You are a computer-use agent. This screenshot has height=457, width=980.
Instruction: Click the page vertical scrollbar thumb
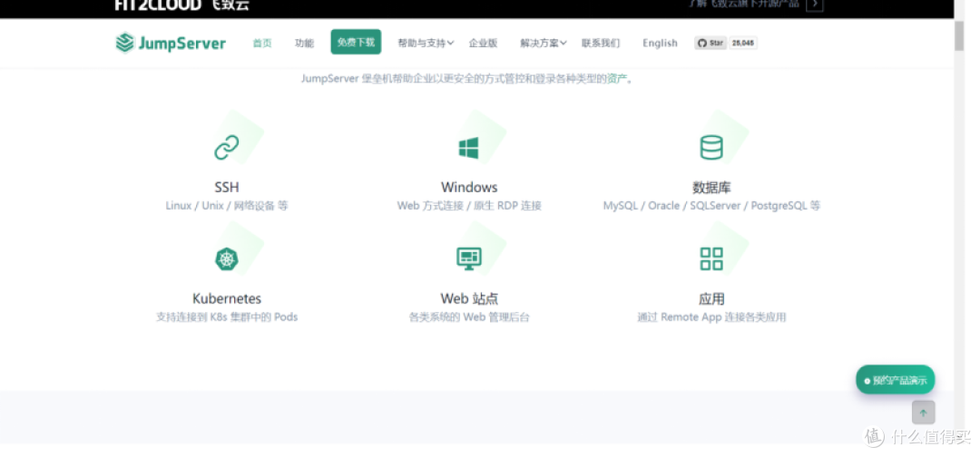click(959, 35)
